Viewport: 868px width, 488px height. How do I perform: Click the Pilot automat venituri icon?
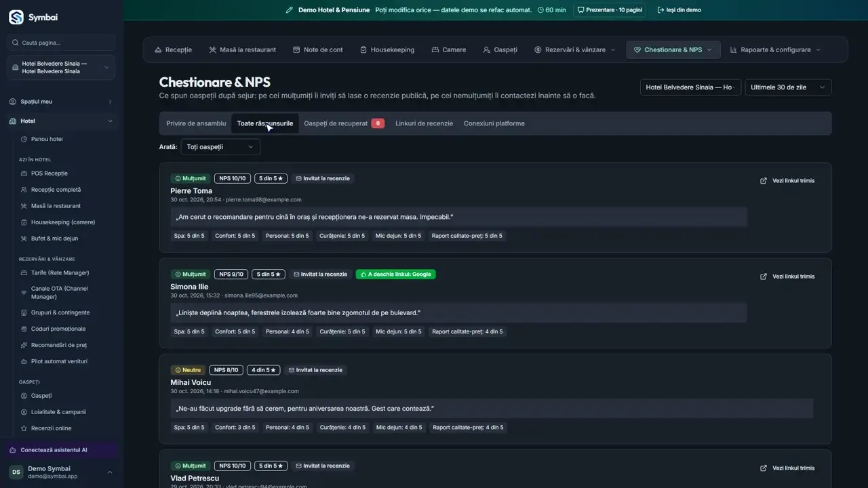coord(24,361)
